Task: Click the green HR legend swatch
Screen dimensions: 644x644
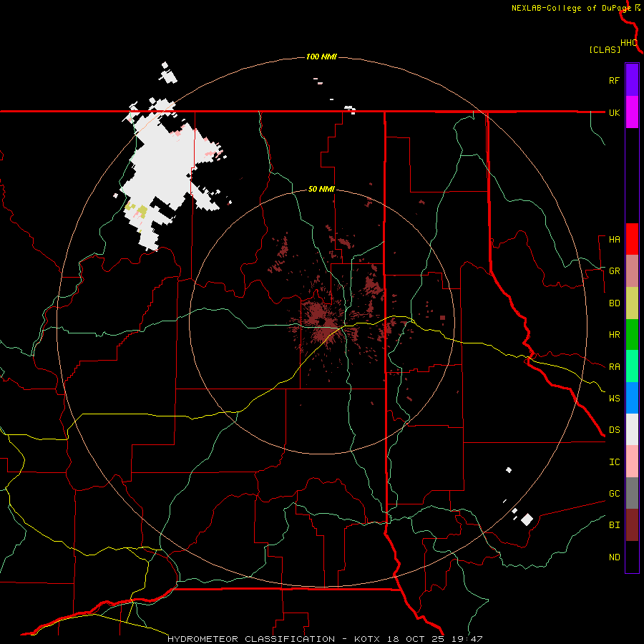Action: click(x=632, y=335)
